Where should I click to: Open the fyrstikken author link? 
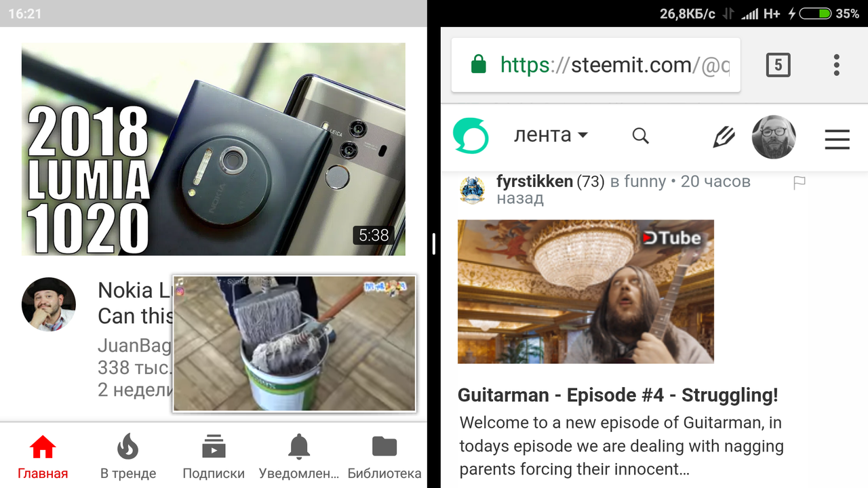[534, 182]
